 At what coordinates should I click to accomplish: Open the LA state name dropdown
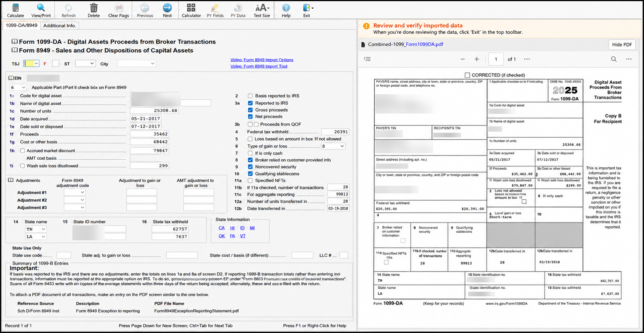[36, 237]
